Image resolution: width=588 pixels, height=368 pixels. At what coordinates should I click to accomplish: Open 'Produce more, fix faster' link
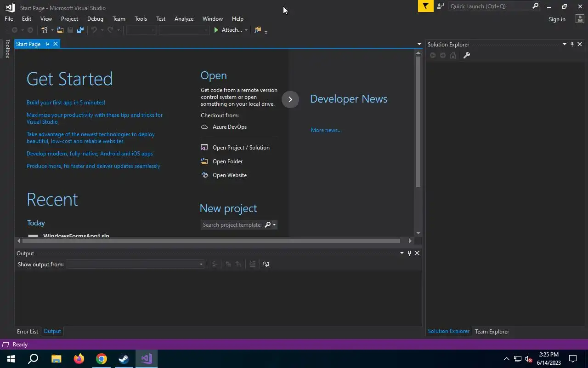tap(93, 166)
